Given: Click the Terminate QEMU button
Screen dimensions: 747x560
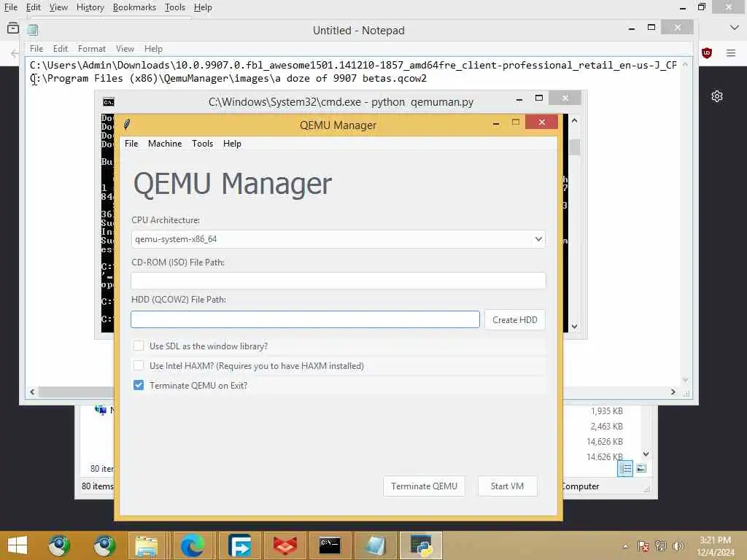Looking at the screenshot, I should point(424,486).
